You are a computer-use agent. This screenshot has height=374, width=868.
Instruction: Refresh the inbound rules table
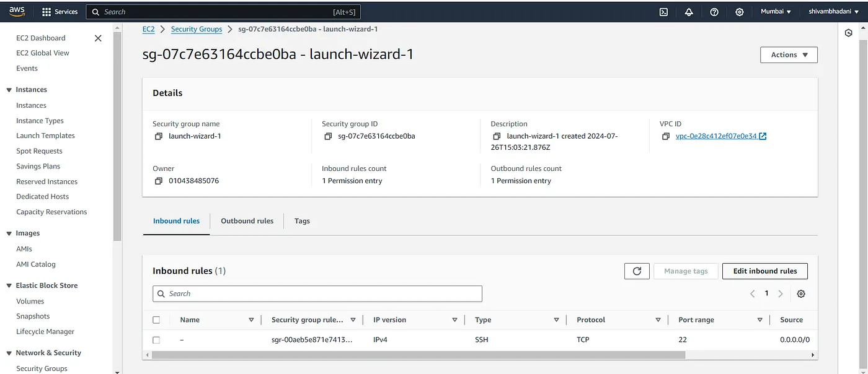pyautogui.click(x=637, y=271)
